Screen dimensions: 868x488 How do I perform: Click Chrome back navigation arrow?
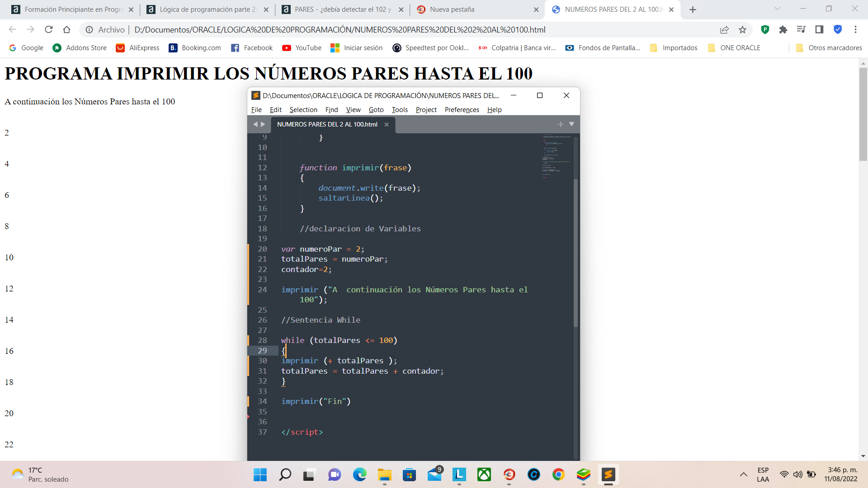point(12,29)
